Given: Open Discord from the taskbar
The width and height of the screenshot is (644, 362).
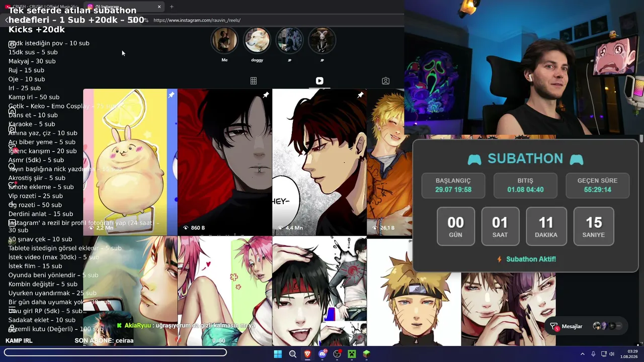Looking at the screenshot, I should coord(323,354).
